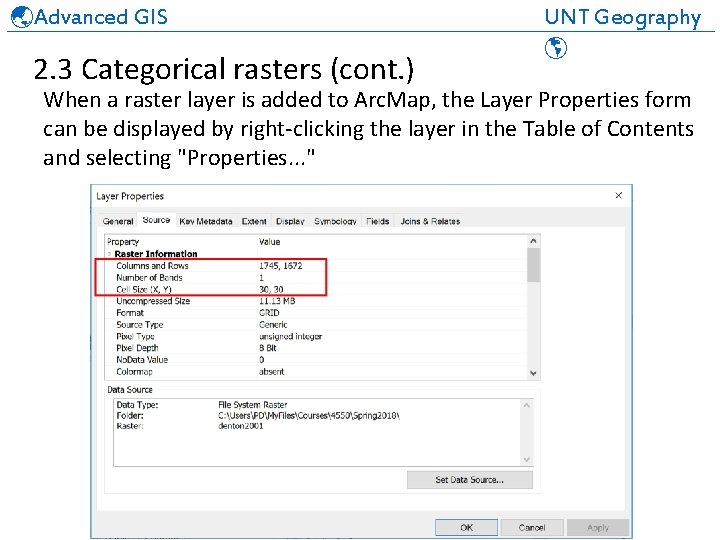The height and width of the screenshot is (540, 720).
Task: Click the unsigned integer value
Action: 291,337
